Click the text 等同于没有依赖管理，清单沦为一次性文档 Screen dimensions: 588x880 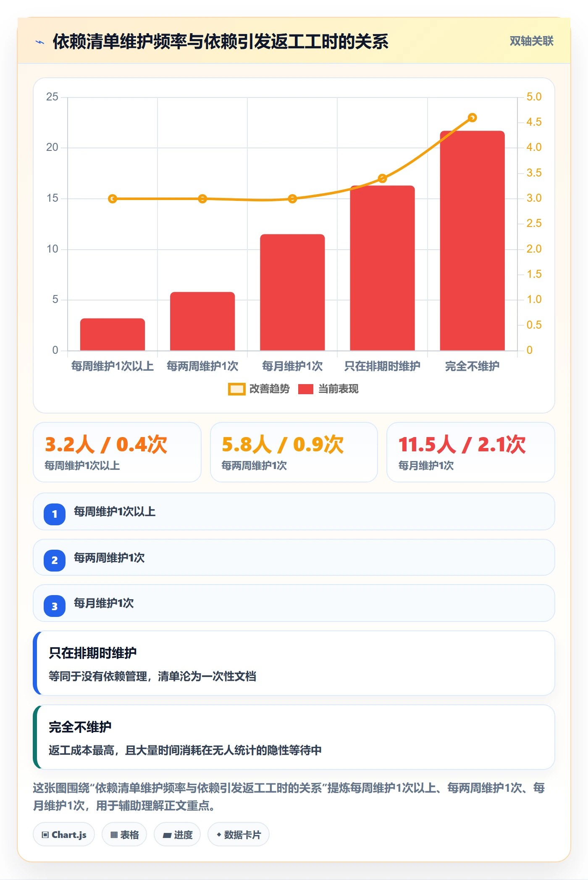click(x=152, y=676)
